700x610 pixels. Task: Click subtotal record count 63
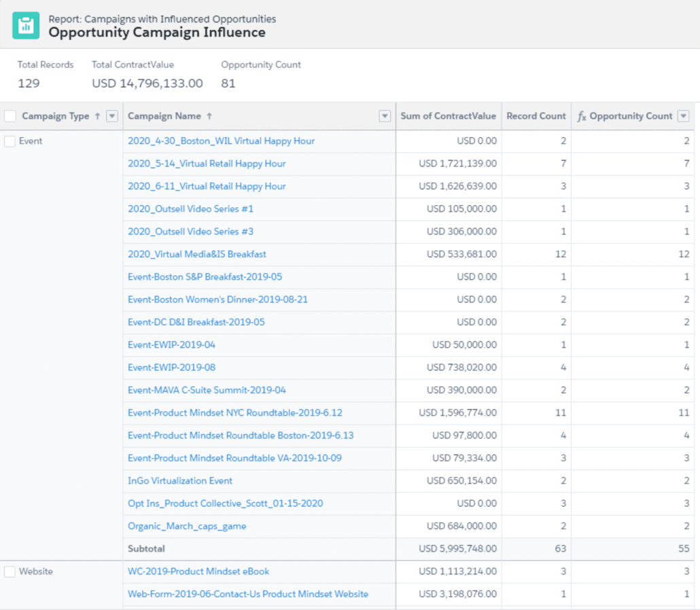(560, 549)
